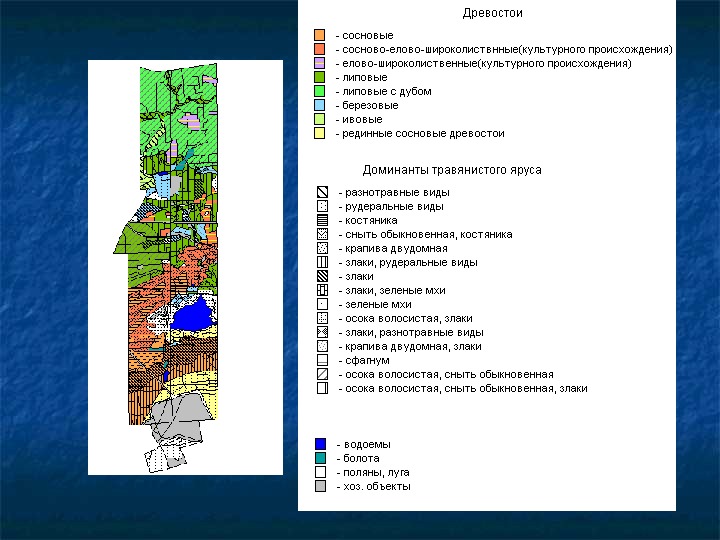Click the осока волосистая, сныть обыкновенная, злаки icon
Screen dimensions: 720x540
(322, 388)
